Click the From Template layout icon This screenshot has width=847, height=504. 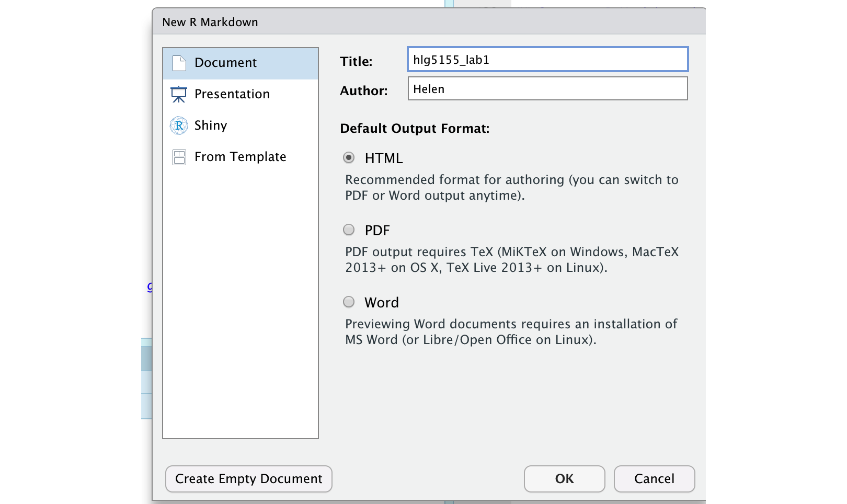(x=179, y=157)
